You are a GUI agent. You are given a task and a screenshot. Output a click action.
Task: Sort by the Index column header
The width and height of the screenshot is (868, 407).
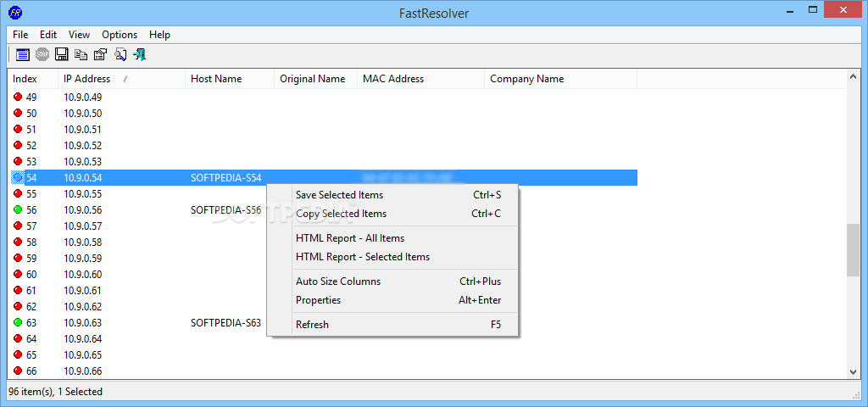[x=33, y=79]
